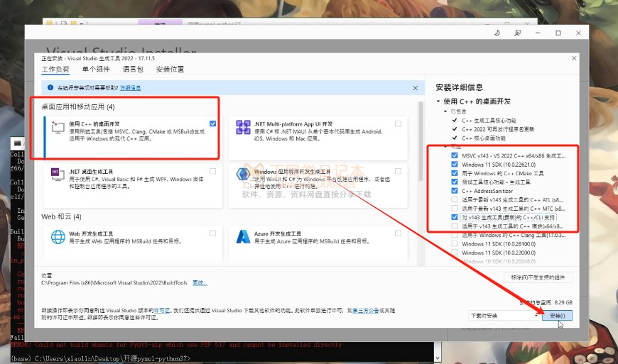This screenshot has width=618, height=364.
Task: Click the Windows application development build tools icon
Action: tap(242, 175)
